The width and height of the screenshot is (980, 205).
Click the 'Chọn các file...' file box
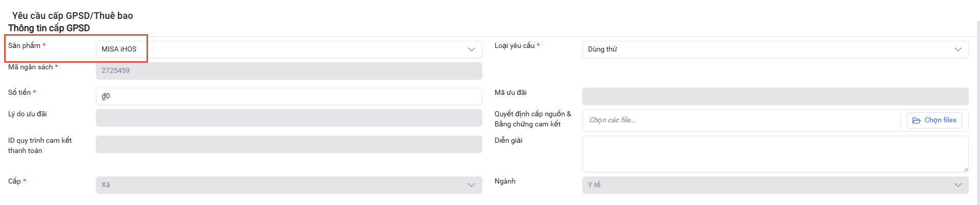click(x=741, y=120)
